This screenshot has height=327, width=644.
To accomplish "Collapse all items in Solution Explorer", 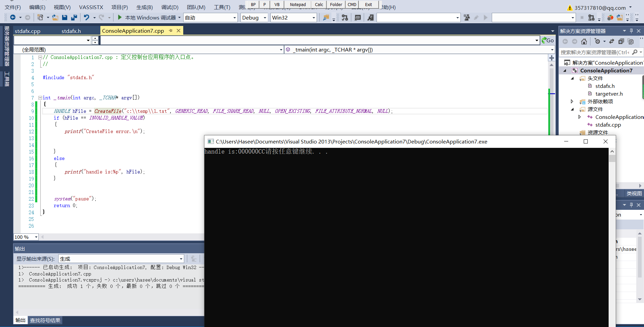I will [x=621, y=41].
